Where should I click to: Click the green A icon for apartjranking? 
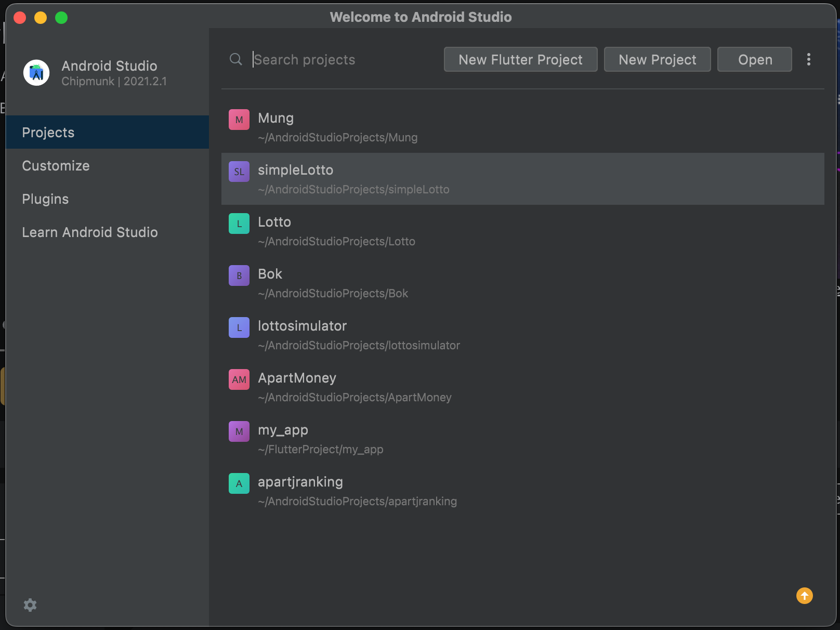click(x=239, y=483)
